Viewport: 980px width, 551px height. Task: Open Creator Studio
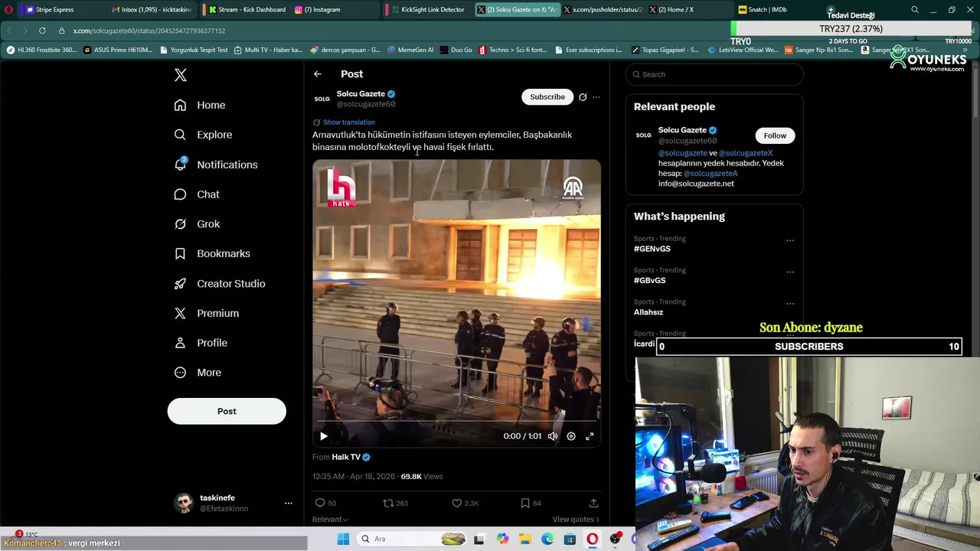[220, 283]
